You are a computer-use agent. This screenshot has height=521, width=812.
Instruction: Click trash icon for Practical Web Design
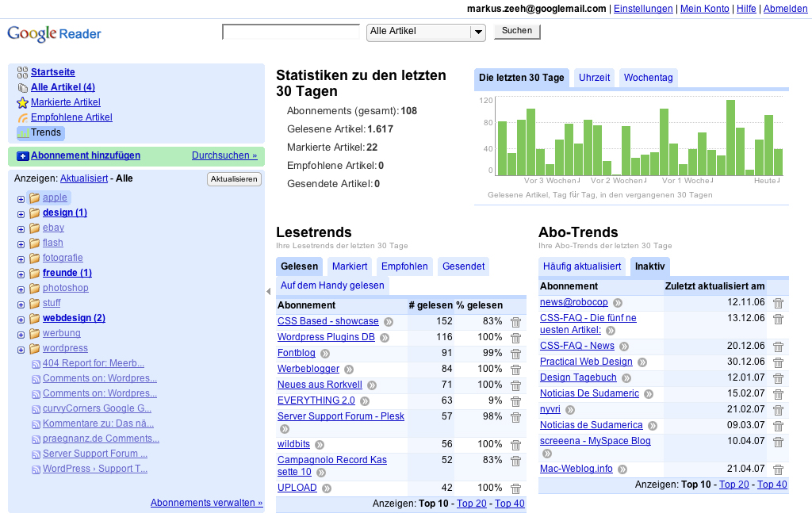779,363
